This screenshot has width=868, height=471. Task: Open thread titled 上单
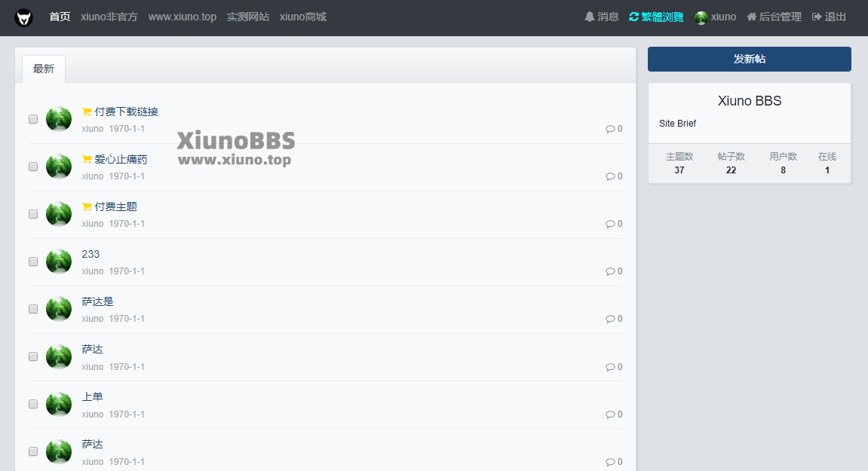tap(93, 397)
